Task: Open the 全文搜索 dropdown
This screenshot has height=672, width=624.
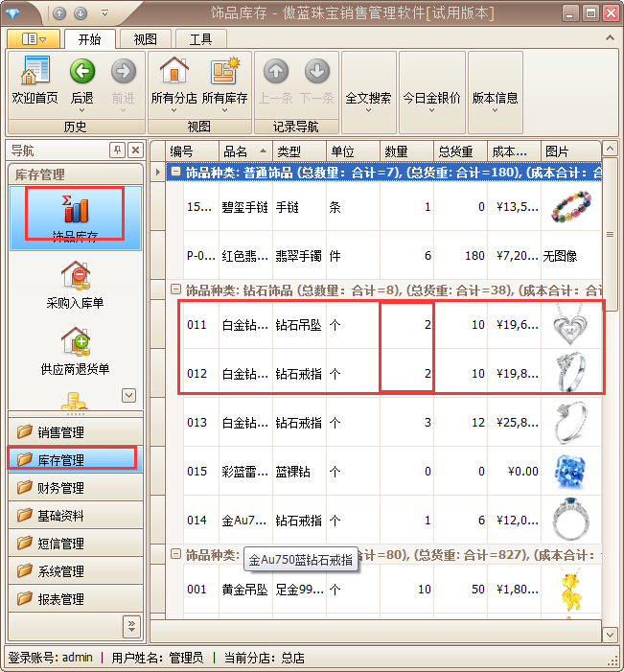Action: click(x=368, y=93)
